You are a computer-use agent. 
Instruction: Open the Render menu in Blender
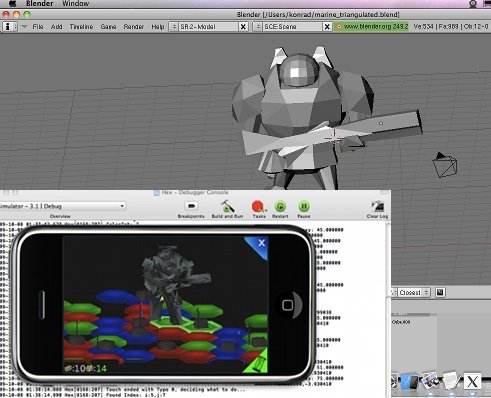[x=133, y=27]
